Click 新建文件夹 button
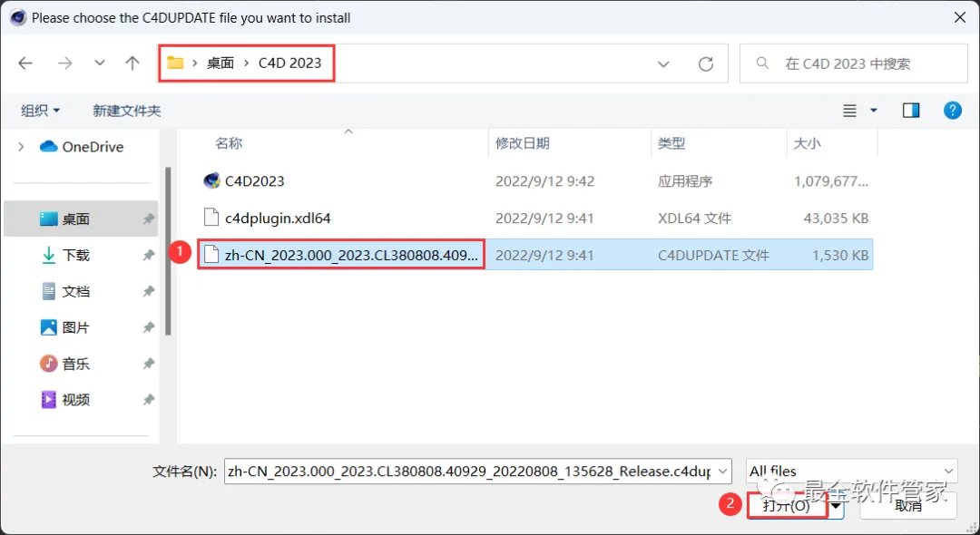The height and width of the screenshot is (535, 980). (x=127, y=111)
